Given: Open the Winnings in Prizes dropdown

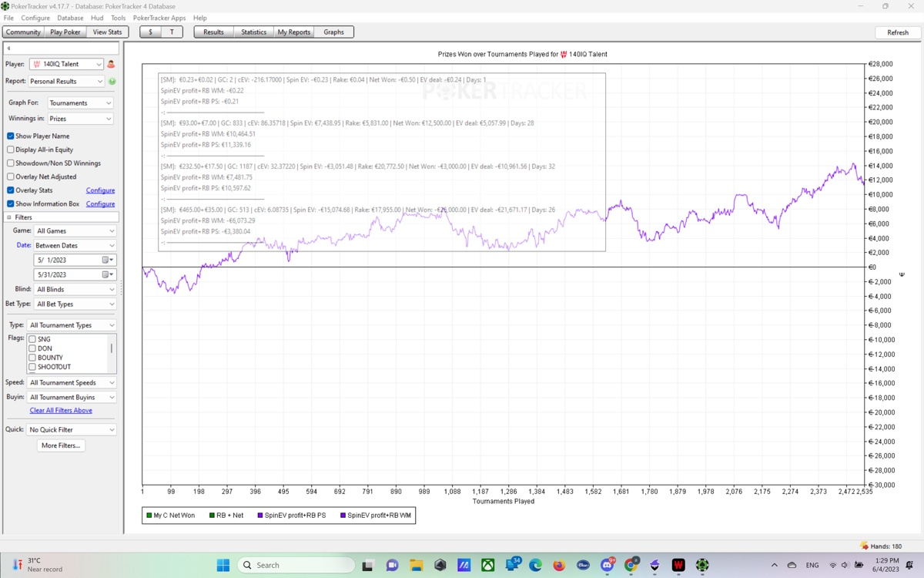Looking at the screenshot, I should point(80,119).
